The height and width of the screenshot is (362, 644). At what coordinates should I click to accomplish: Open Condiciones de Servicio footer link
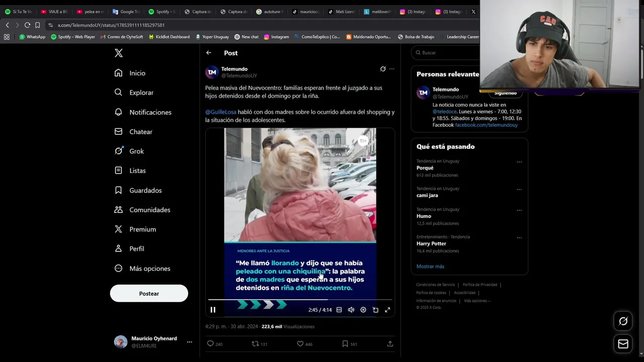[x=435, y=285]
